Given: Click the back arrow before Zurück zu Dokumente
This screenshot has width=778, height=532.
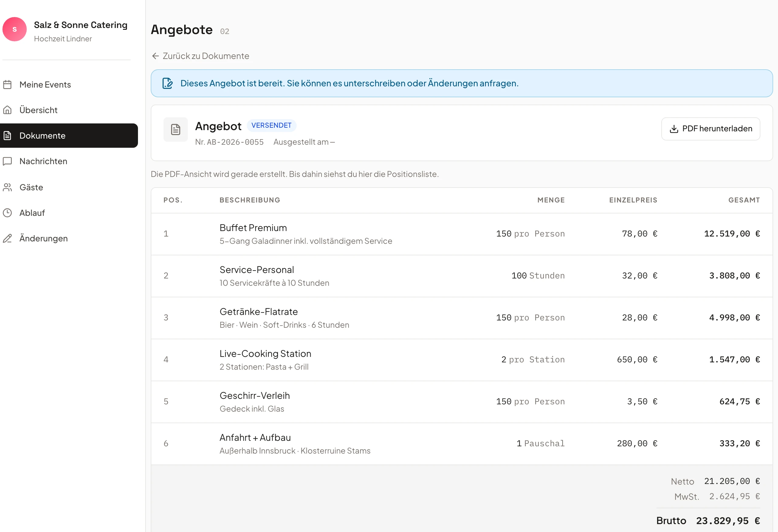Looking at the screenshot, I should click(155, 56).
